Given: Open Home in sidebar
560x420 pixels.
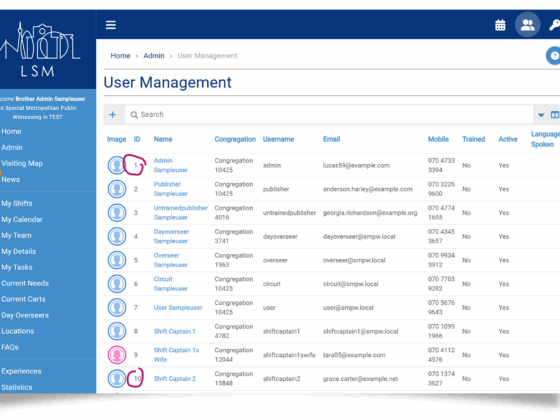Looking at the screenshot, I should coord(11,131).
